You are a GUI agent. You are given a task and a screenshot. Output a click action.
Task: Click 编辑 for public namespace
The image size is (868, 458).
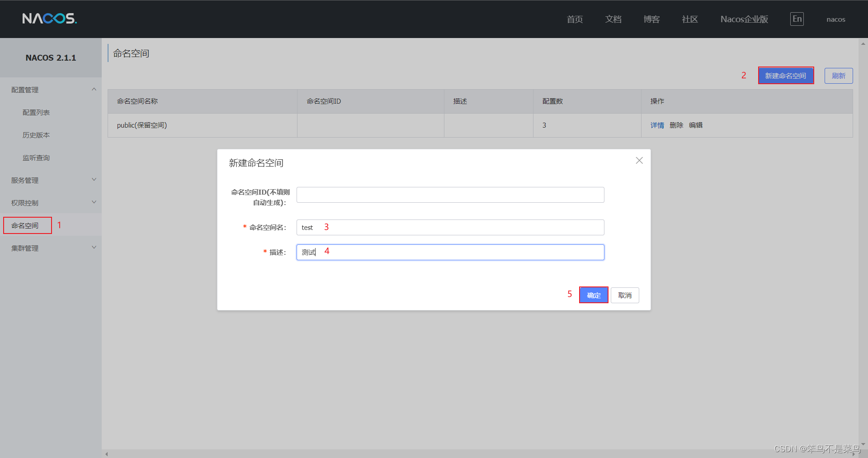696,125
